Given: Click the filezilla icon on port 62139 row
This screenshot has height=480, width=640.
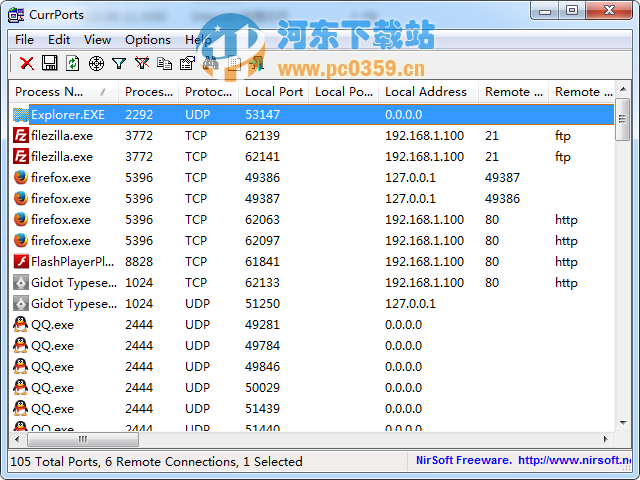Looking at the screenshot, I should [x=21, y=136].
